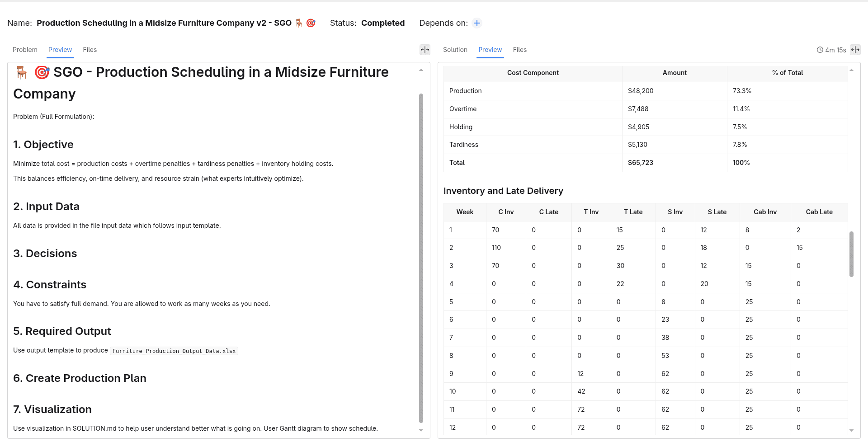
Task: Click left panel scrollbar down arrow
Action: point(421,431)
